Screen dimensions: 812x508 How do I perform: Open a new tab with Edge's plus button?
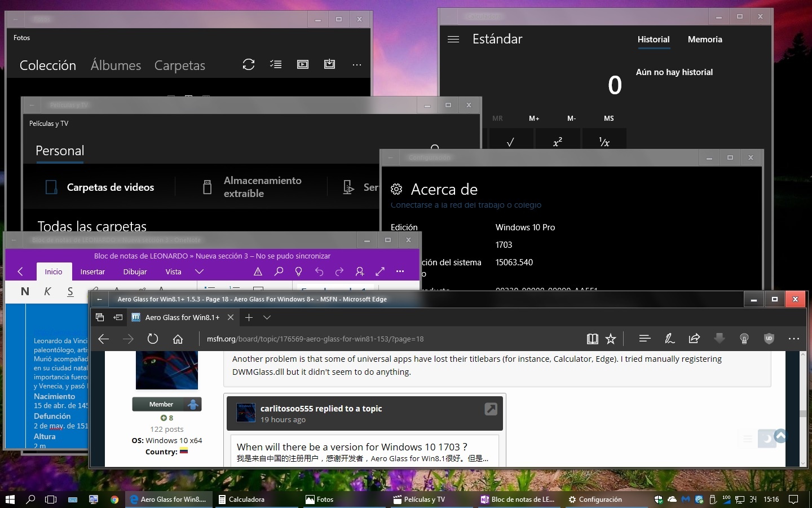249,317
